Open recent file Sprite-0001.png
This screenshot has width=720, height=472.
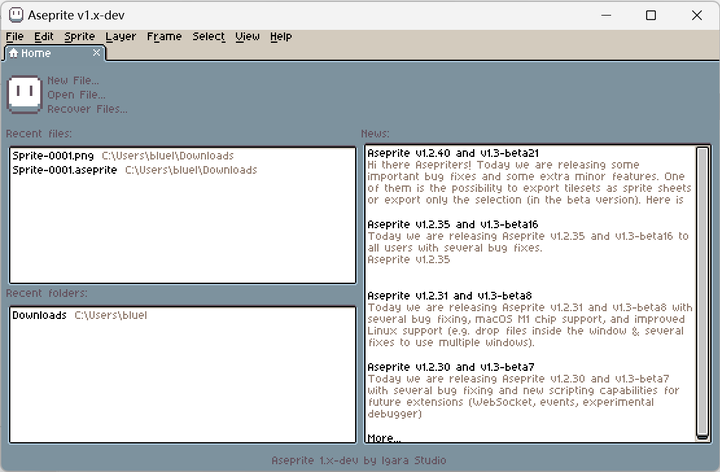(53, 156)
